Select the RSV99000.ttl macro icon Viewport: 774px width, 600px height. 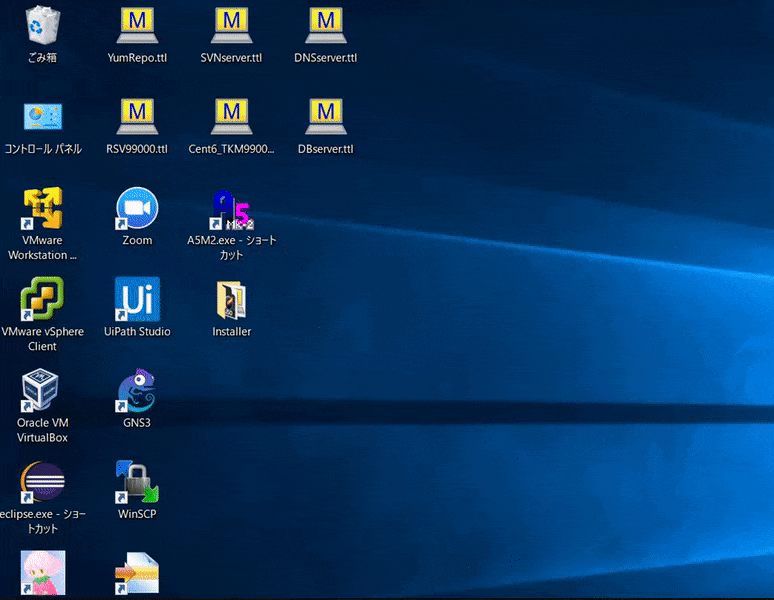click(137, 116)
